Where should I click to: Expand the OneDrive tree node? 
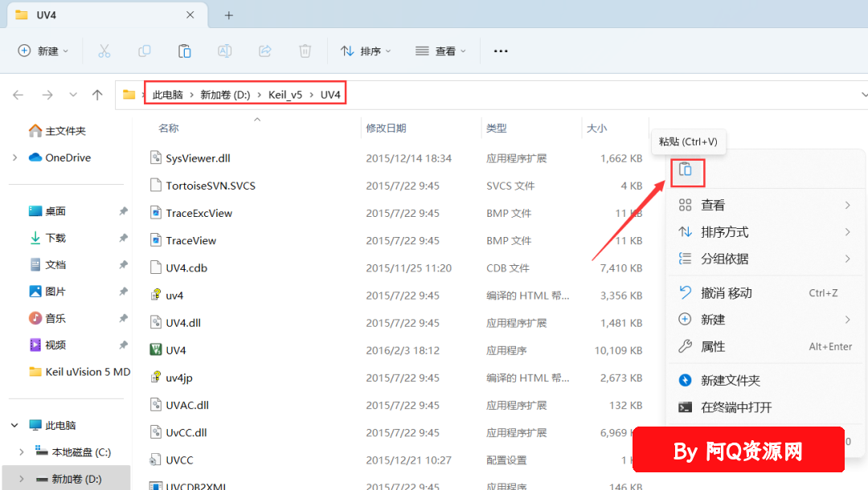(15, 157)
